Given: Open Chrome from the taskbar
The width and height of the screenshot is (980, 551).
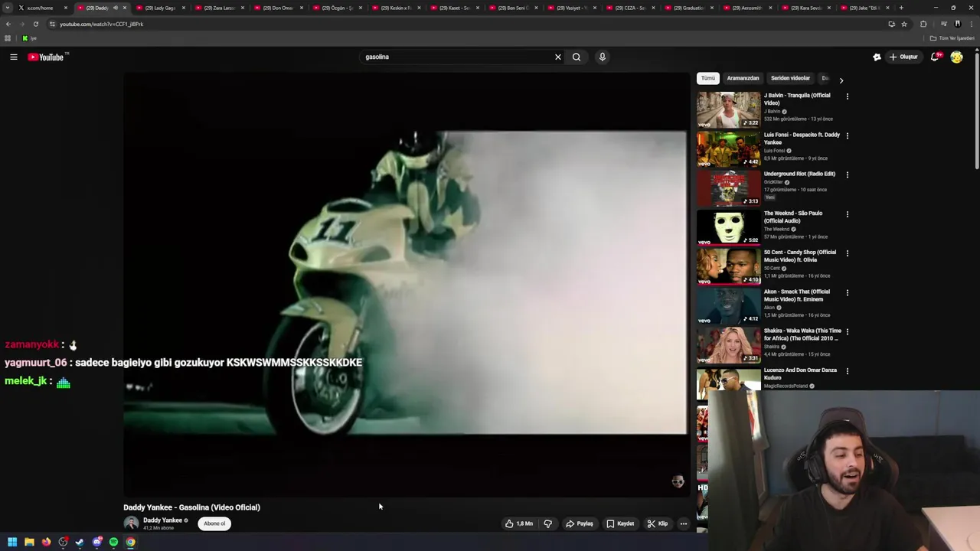Looking at the screenshot, I should 131,542.
